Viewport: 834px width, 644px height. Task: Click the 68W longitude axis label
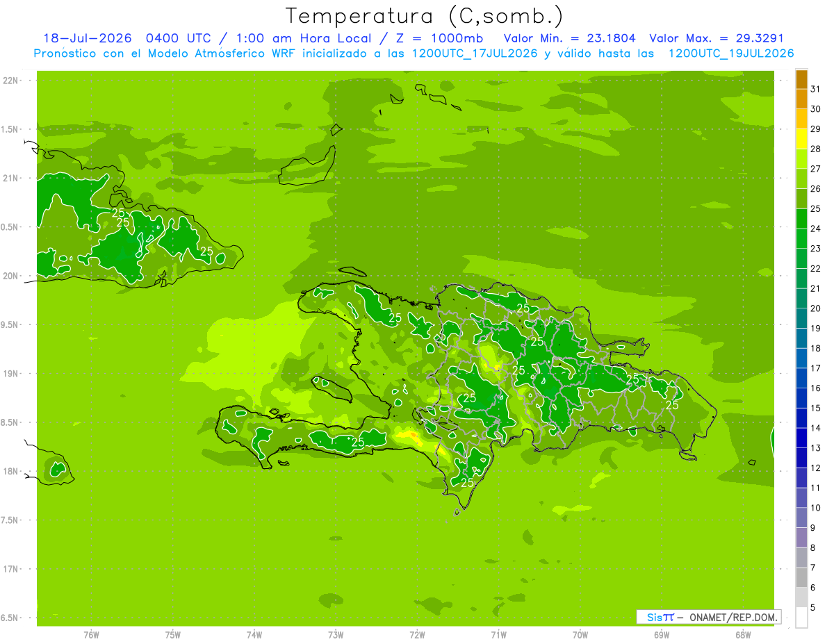pos(743,634)
